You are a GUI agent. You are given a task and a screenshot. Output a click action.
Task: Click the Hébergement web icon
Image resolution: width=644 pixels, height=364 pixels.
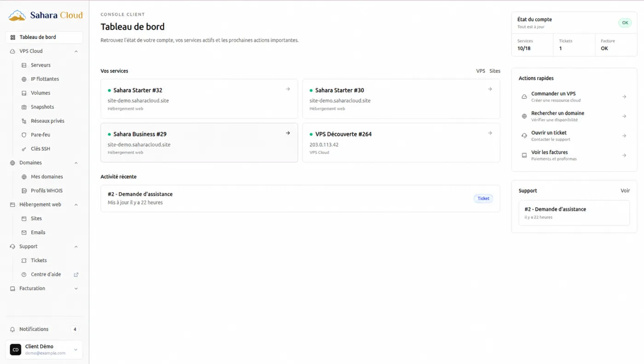13,205
